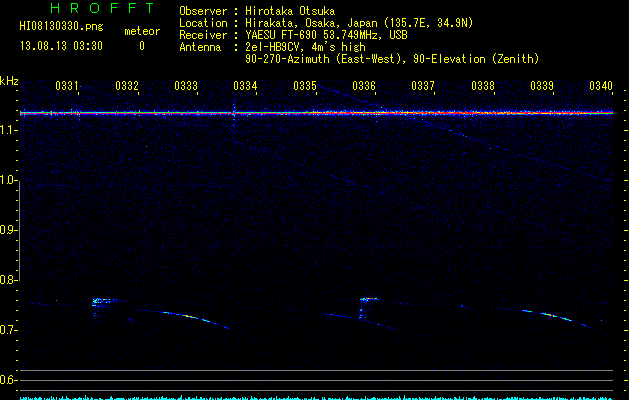Click Receiver line YAESU FT-690
The image size is (629, 400).
293,35
